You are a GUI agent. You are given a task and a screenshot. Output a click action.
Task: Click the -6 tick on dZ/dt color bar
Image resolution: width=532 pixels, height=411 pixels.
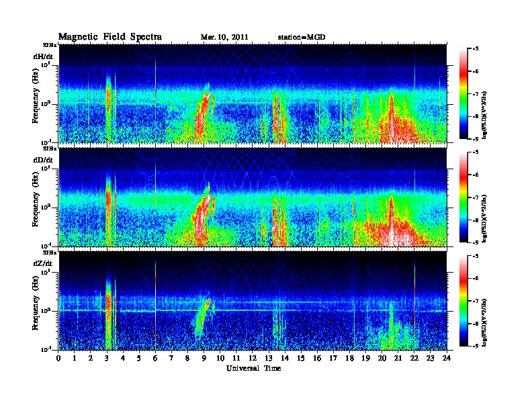pos(476,279)
